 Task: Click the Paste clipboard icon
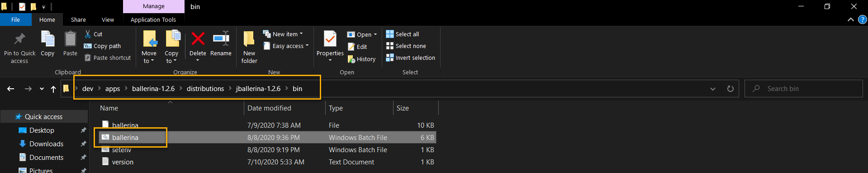[70, 39]
